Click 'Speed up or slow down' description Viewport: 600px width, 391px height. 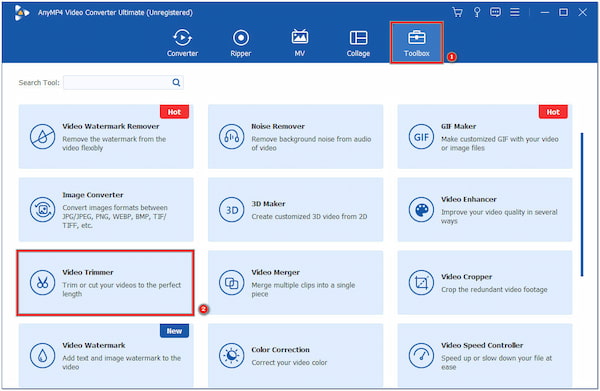(x=496, y=363)
